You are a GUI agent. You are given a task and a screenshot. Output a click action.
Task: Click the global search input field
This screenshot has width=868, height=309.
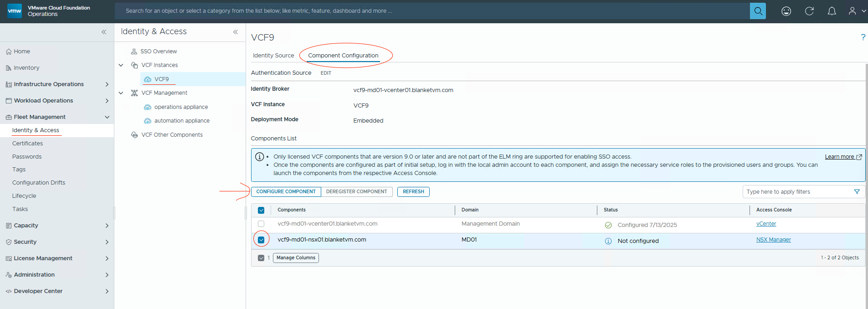[432, 11]
